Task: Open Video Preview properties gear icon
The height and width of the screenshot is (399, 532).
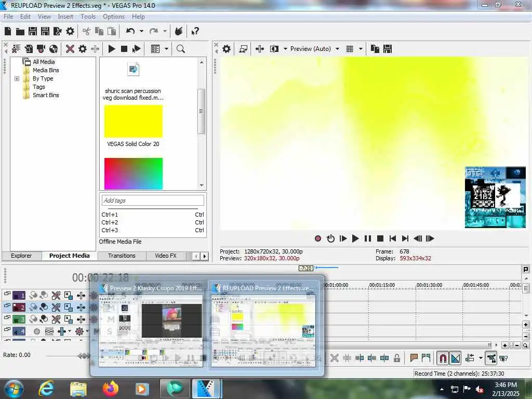Action: click(x=227, y=49)
